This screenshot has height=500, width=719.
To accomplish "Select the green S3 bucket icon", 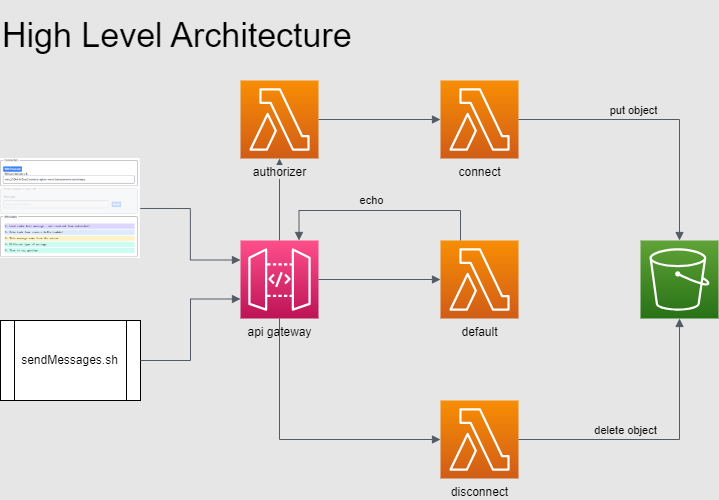I will point(679,279).
